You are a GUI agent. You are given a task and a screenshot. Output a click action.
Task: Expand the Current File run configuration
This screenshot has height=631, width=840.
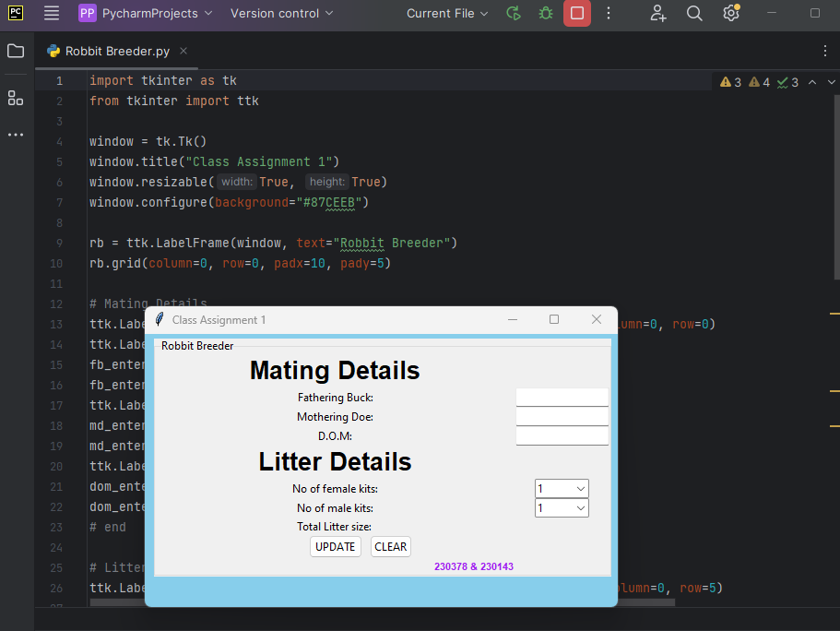click(447, 14)
